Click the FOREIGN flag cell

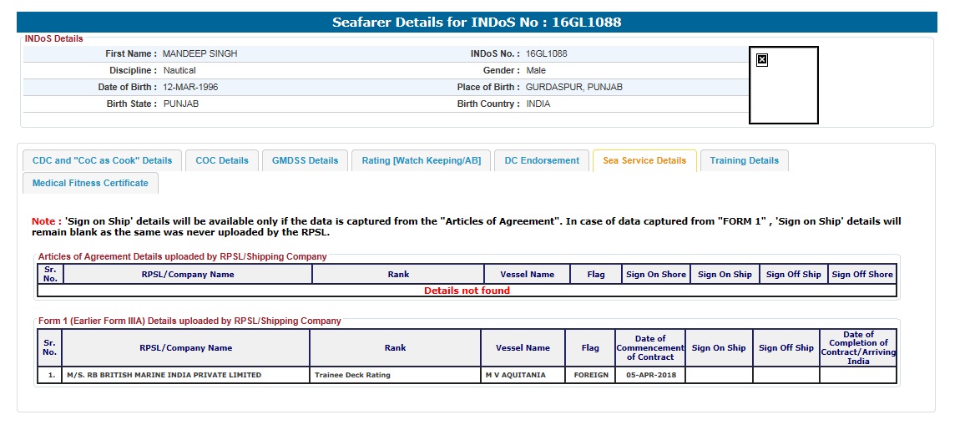click(590, 375)
